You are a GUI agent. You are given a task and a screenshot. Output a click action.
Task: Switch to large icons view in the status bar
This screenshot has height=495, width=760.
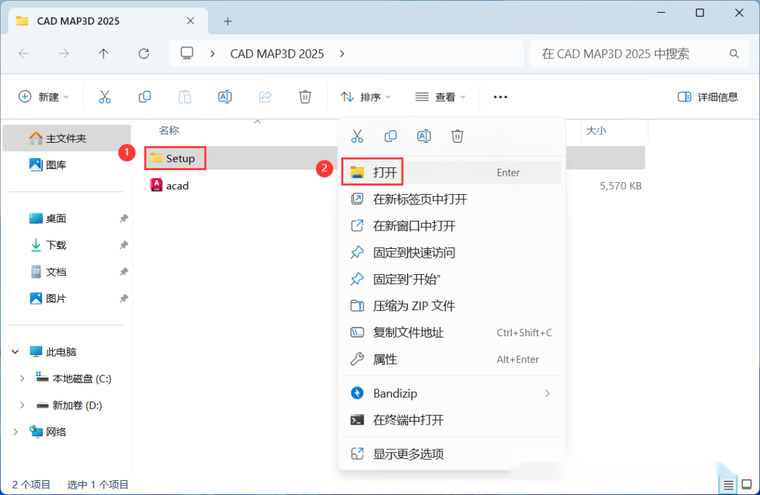[x=745, y=484]
